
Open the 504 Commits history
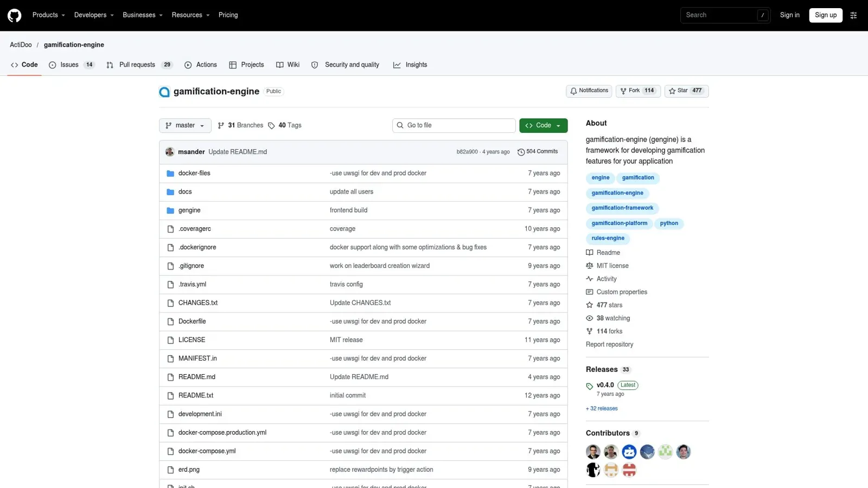538,152
